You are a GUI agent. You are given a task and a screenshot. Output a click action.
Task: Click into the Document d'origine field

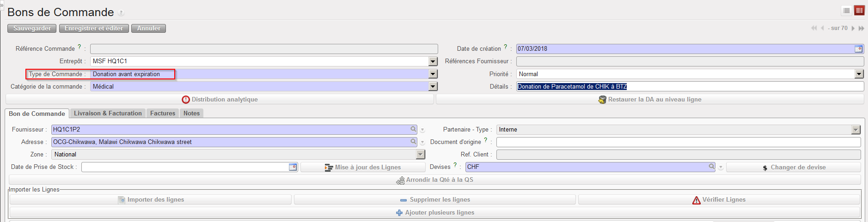coord(678,142)
